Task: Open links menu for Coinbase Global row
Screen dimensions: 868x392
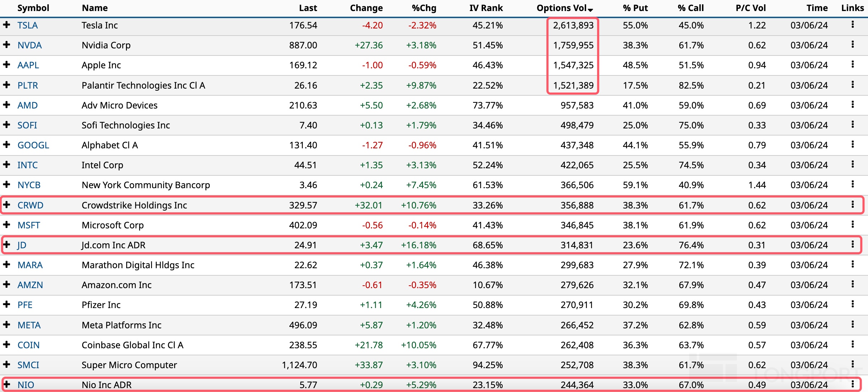Action: (852, 344)
